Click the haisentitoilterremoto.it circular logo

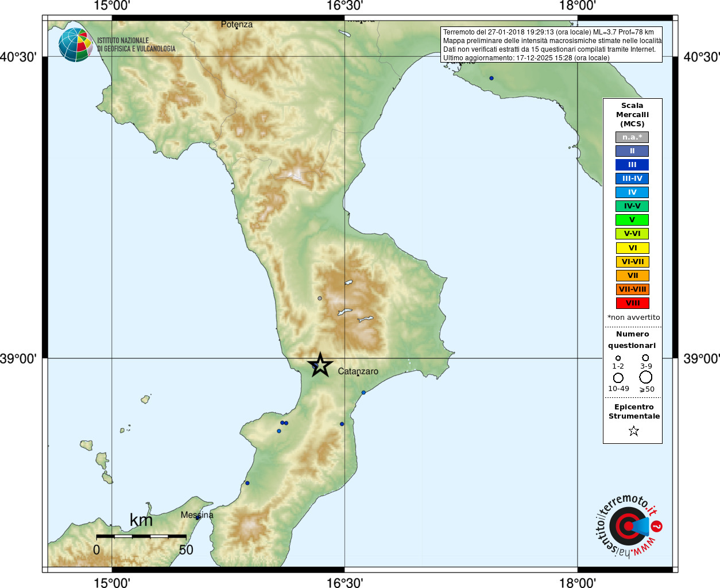[628, 527]
